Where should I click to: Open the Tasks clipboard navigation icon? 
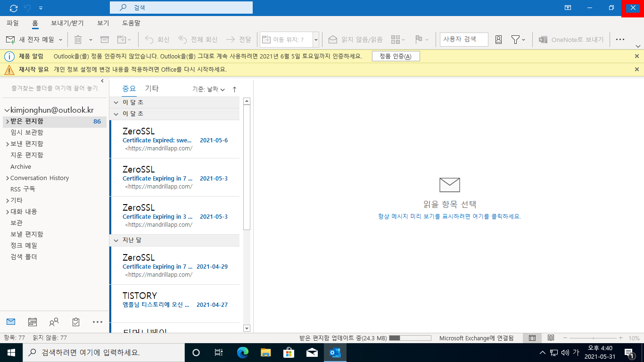[x=76, y=322]
